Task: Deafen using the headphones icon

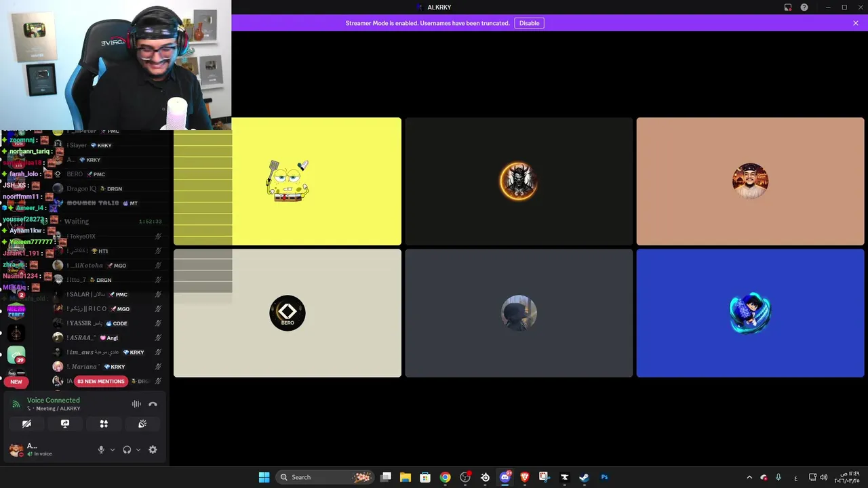Action: 127,449
